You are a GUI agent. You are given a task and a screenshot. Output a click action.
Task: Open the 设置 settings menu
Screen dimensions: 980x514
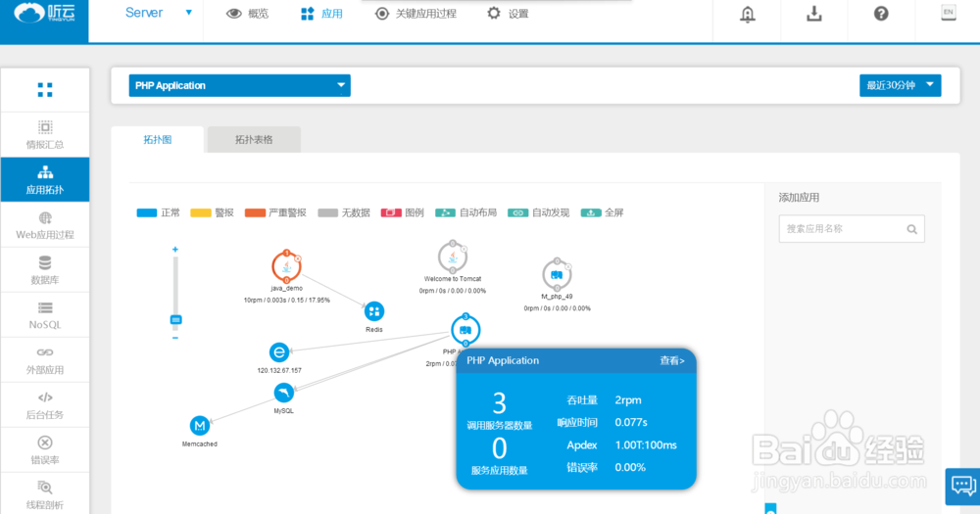click(x=508, y=13)
